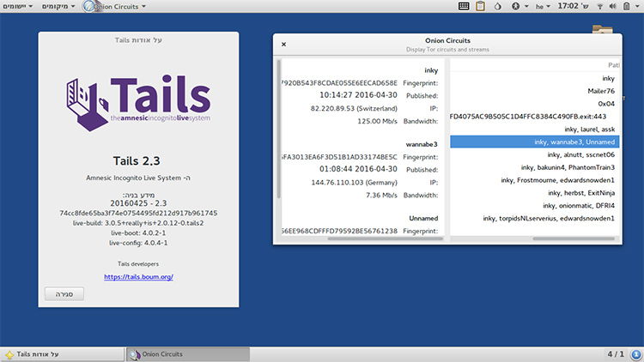
Task: Click the 'live-config: 4.0.4-1' line
Action: click(138, 243)
